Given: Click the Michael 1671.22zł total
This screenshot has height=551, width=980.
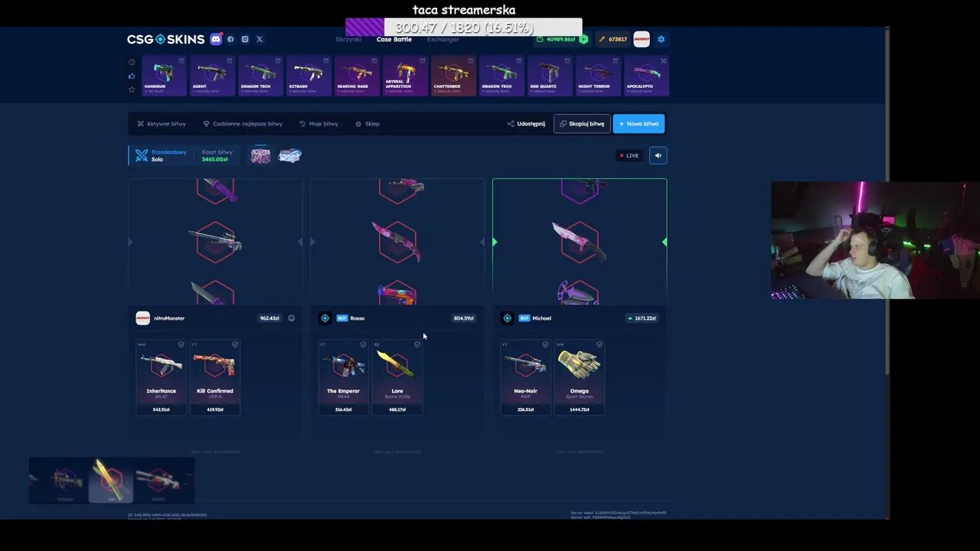Looking at the screenshot, I should (642, 318).
